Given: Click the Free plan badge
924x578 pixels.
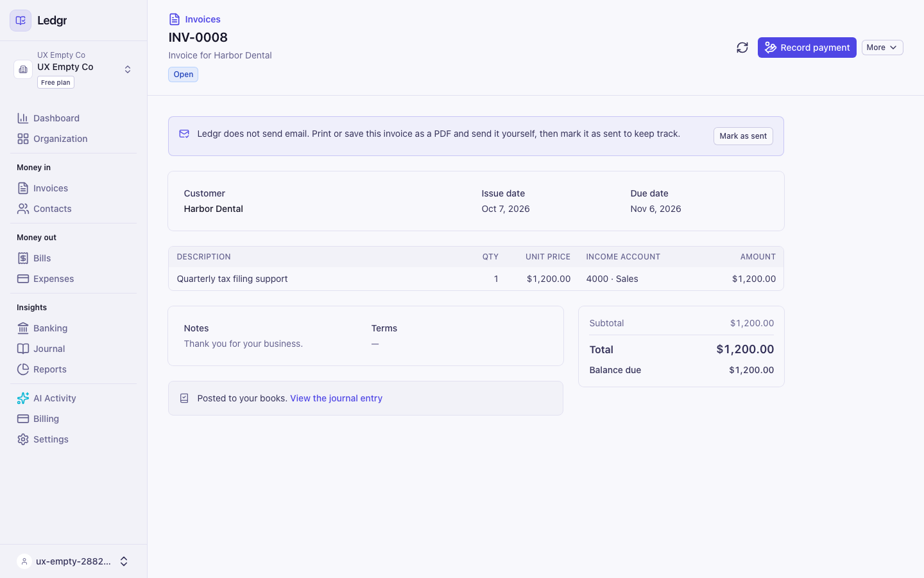Looking at the screenshot, I should (x=56, y=82).
